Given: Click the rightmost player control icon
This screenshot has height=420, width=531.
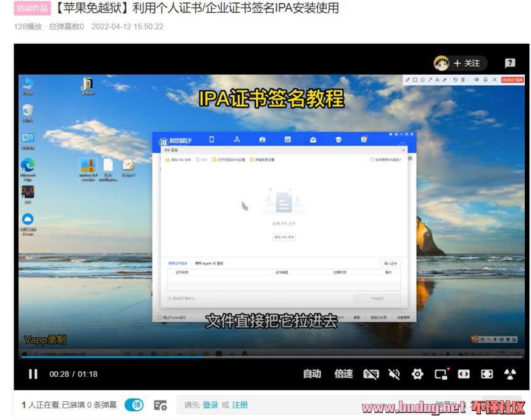Looking at the screenshot, I should click(x=510, y=374).
